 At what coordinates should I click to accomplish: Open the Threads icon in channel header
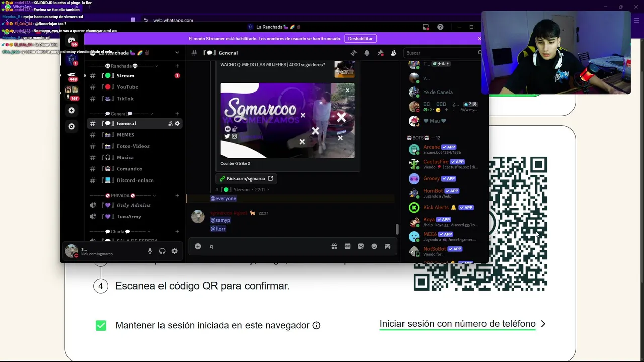[354, 53]
